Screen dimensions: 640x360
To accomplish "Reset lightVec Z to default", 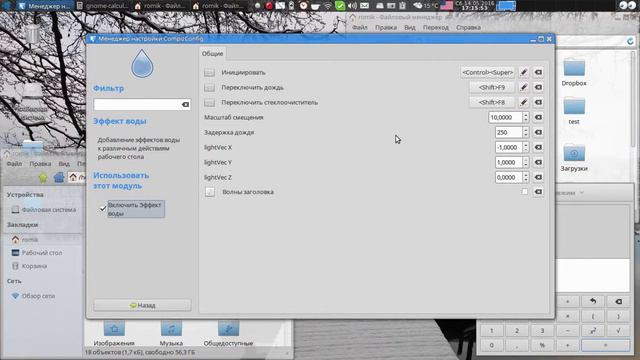I will pos(538,177).
